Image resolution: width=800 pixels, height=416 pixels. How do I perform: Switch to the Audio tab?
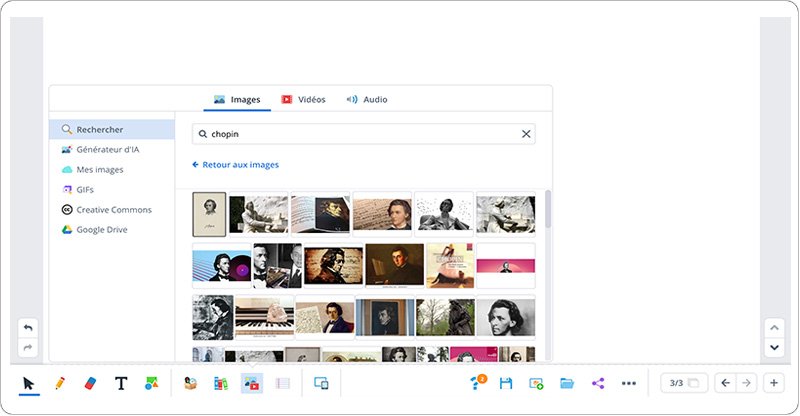tap(367, 100)
